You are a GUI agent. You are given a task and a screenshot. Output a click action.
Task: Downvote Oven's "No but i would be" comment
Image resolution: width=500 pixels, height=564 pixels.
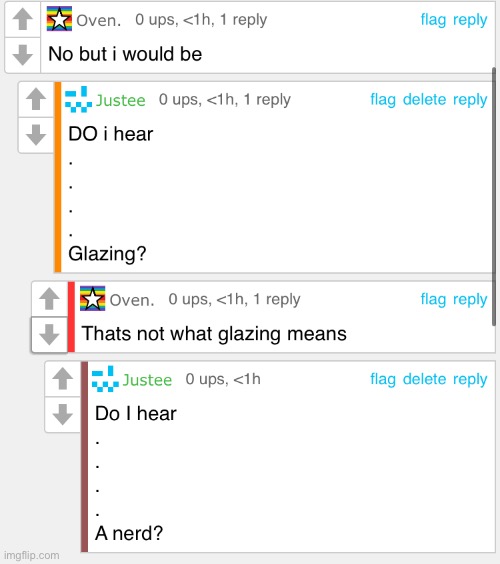tap(23, 55)
